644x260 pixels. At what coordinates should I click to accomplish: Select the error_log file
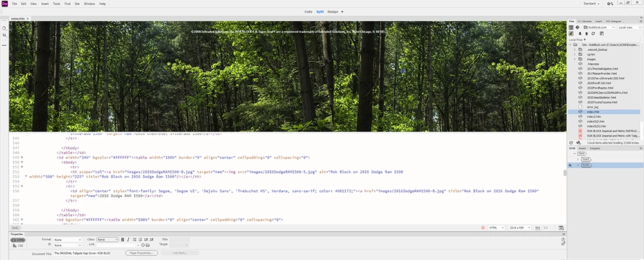coord(592,107)
